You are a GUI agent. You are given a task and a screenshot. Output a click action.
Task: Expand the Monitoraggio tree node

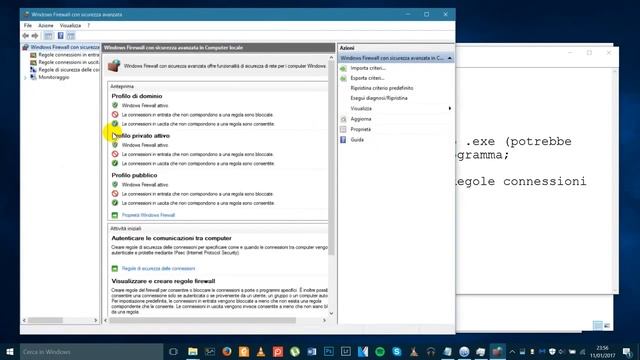pyautogui.click(x=25, y=78)
